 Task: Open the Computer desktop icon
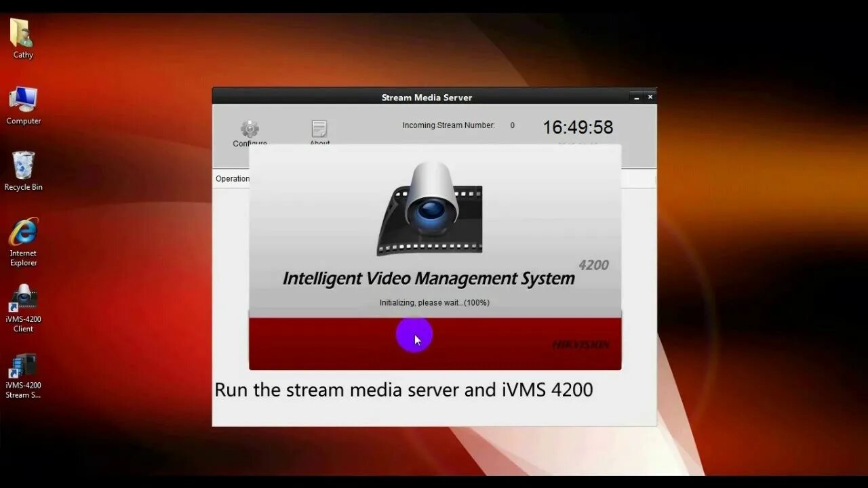(x=23, y=105)
